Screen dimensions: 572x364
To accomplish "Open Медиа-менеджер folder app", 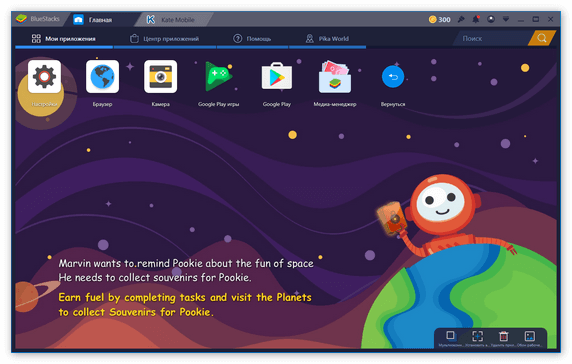I will point(335,77).
